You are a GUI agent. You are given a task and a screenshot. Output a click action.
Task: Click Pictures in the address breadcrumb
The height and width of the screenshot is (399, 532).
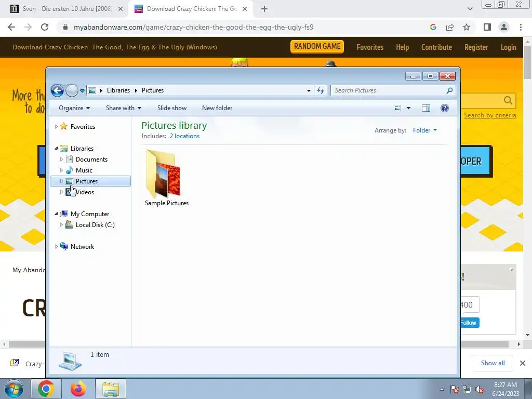pyautogui.click(x=153, y=90)
